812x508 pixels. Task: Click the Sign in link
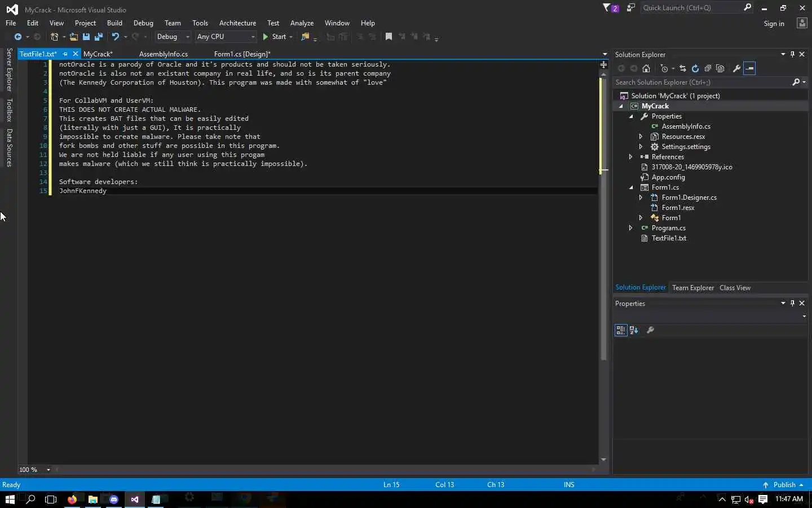[x=774, y=24]
